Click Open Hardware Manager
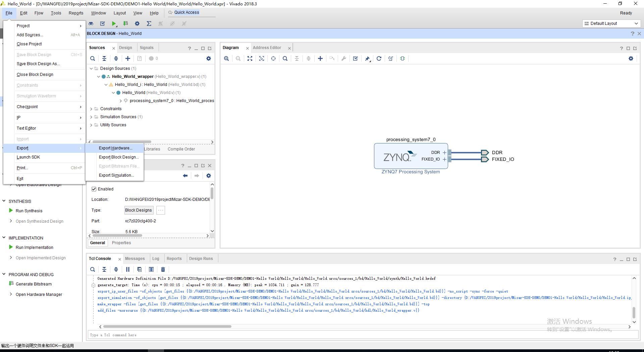644x352 pixels. [39, 295]
